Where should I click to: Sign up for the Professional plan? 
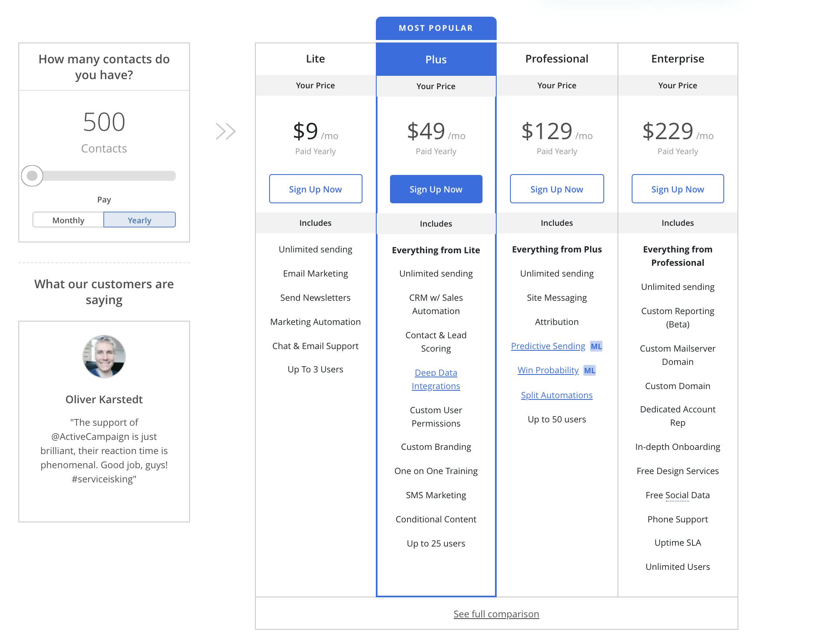tap(557, 189)
